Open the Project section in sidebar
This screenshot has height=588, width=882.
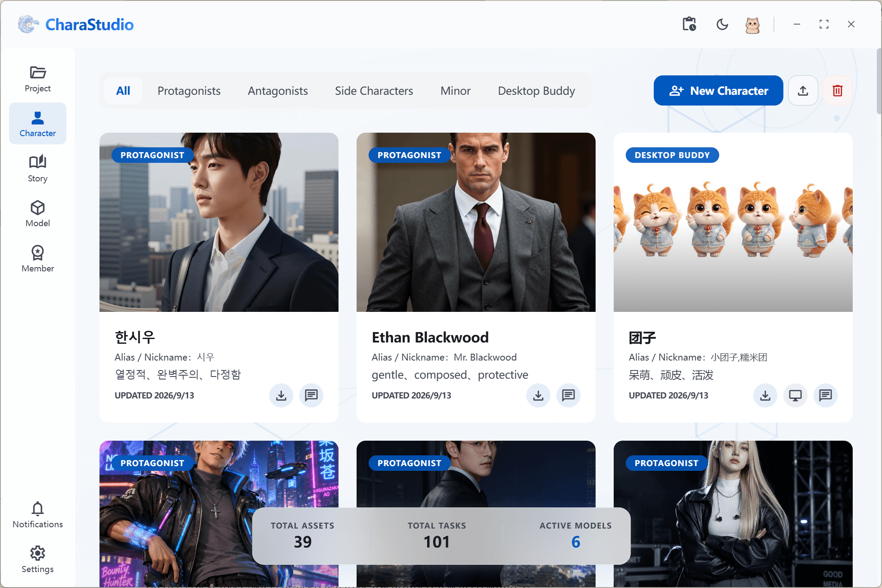click(x=38, y=80)
